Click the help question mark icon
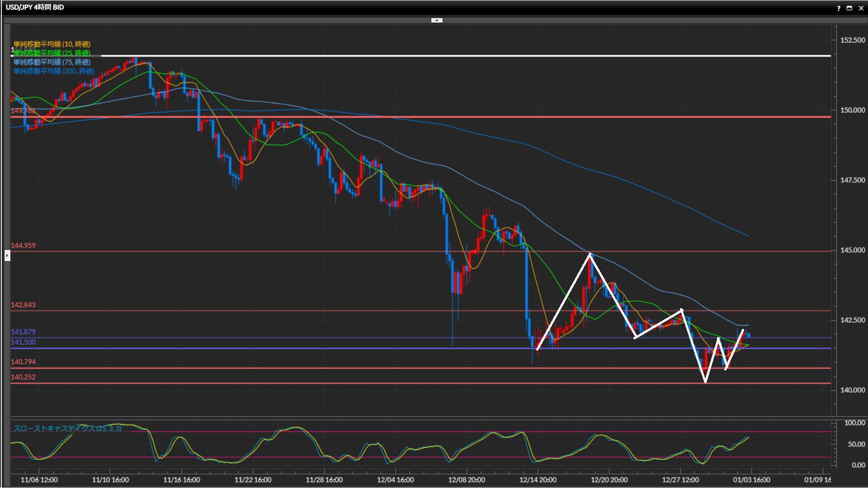868x488 pixels. [839, 8]
